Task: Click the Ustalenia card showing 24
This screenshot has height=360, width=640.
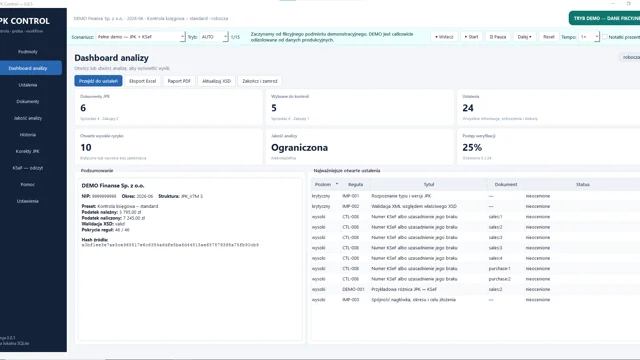Action: [549, 107]
